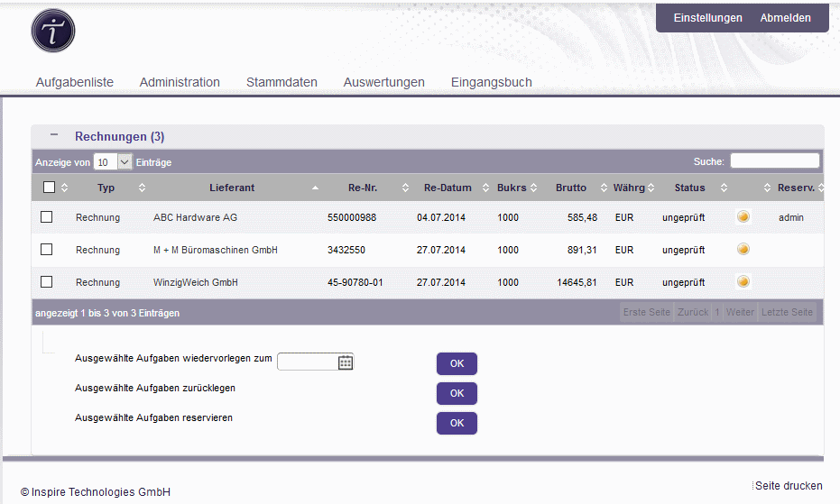Check the ABC Hardware AG row checkbox

[47, 217]
